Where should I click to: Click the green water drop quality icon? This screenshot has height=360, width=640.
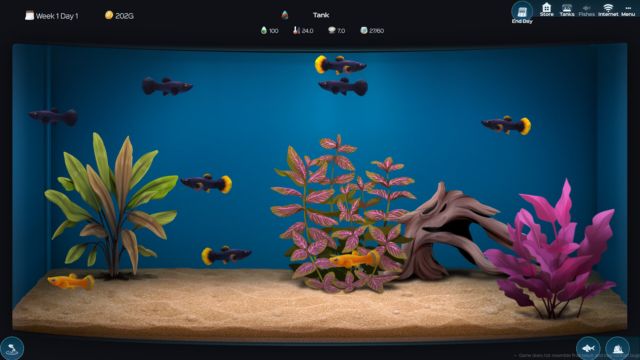pyautogui.click(x=264, y=30)
